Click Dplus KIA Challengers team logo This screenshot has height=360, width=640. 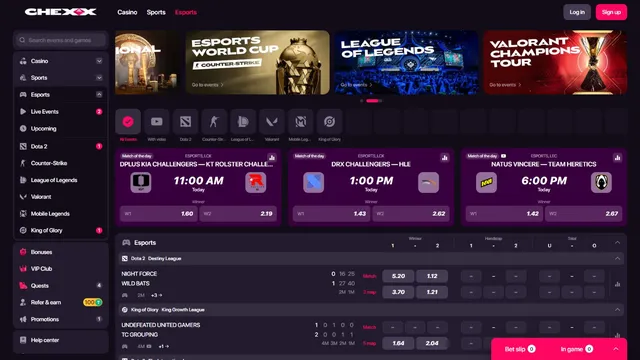[141, 182]
